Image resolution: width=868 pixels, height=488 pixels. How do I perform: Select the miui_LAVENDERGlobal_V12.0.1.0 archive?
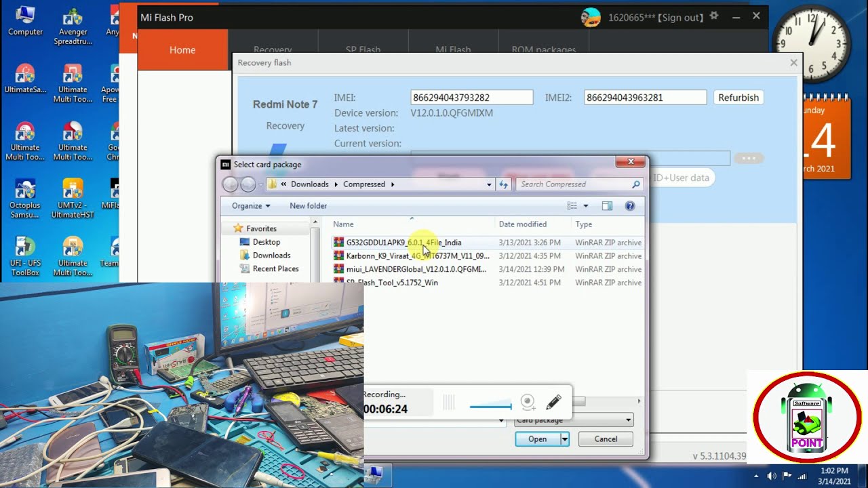486,269
